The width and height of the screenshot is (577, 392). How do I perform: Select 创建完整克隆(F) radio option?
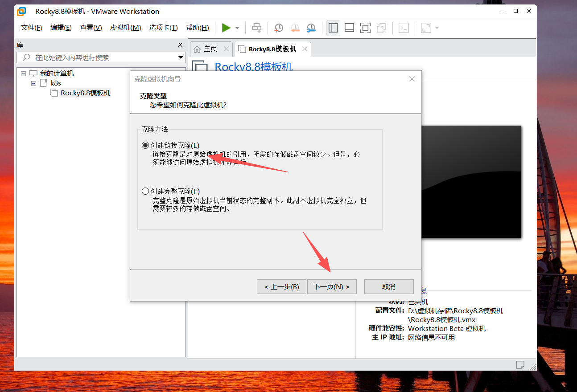(x=145, y=191)
